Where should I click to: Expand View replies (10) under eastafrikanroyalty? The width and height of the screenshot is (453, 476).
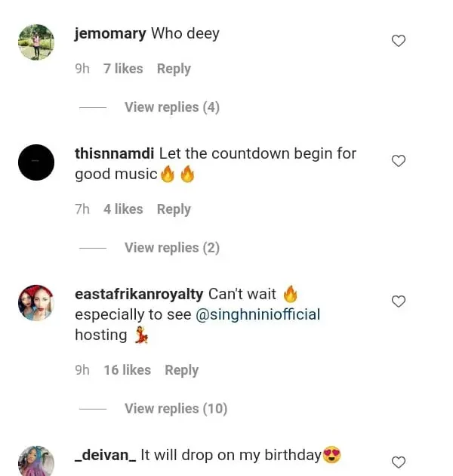pyautogui.click(x=175, y=409)
